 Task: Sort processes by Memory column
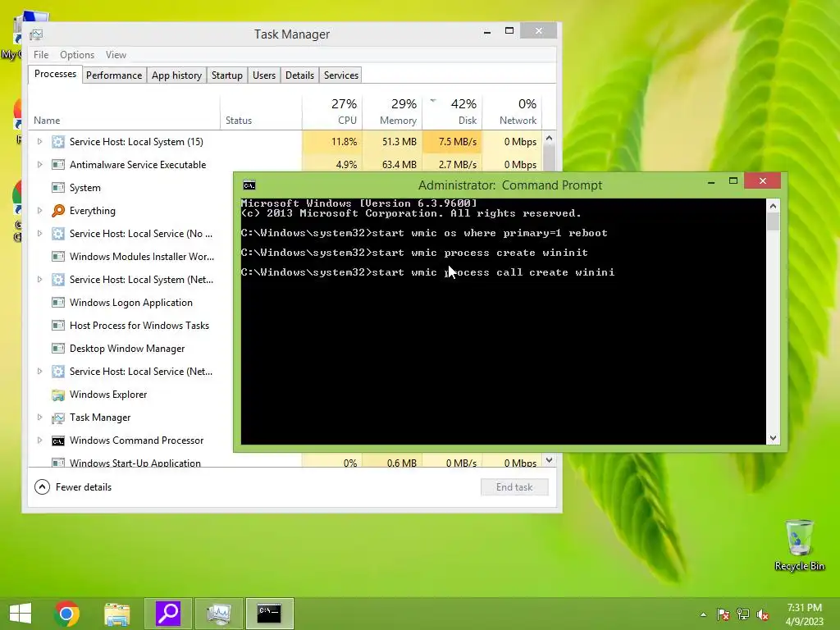click(x=392, y=112)
